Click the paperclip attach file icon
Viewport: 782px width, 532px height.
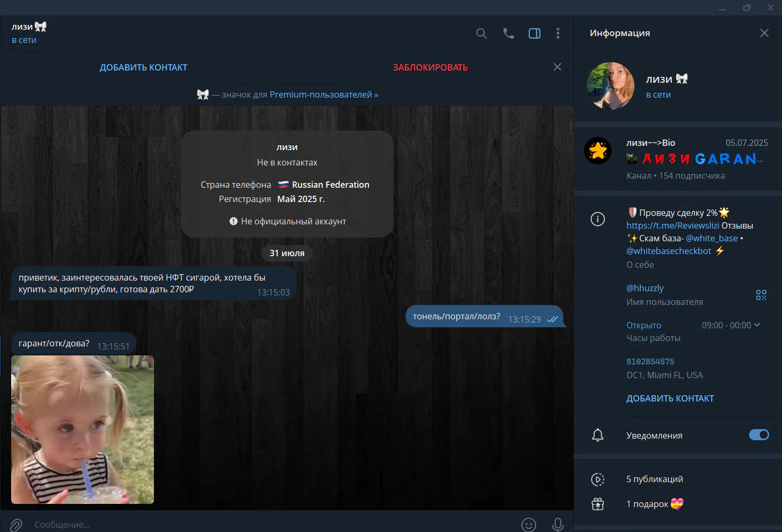point(16,525)
